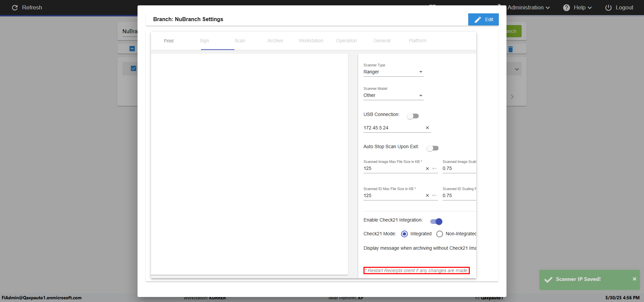644x302 pixels.
Task: Click the Refresh icon in top bar
Action: (15, 7)
